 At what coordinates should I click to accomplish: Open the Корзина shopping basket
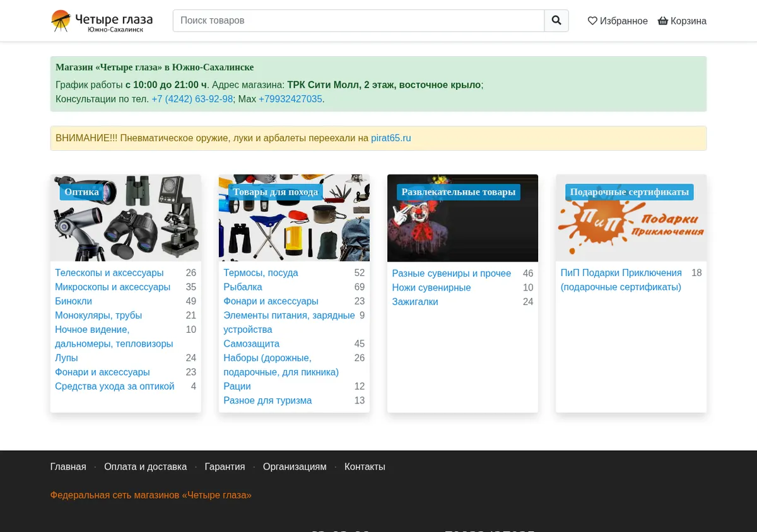point(682,21)
